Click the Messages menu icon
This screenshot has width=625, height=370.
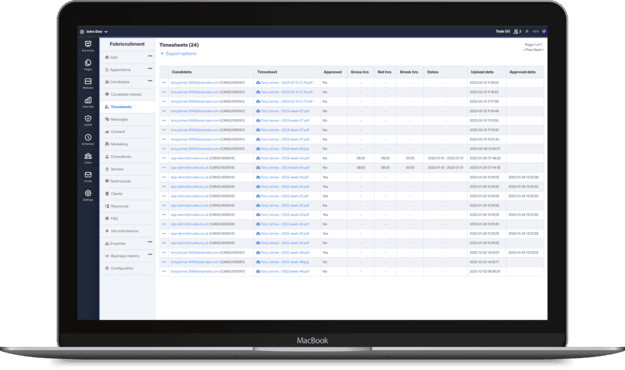[x=107, y=119]
